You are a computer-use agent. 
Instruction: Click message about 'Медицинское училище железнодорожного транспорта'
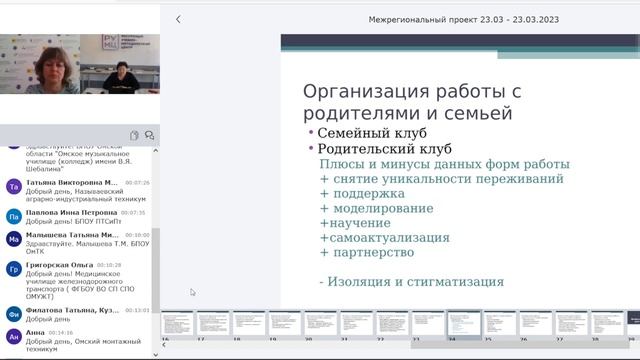tap(80, 285)
